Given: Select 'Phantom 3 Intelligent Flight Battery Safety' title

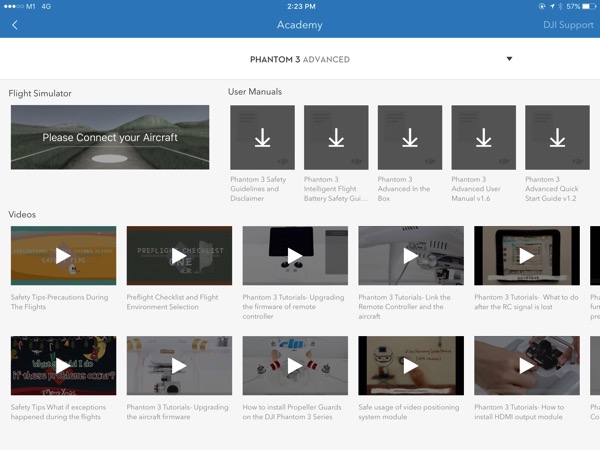Looking at the screenshot, I should pyautogui.click(x=336, y=189).
